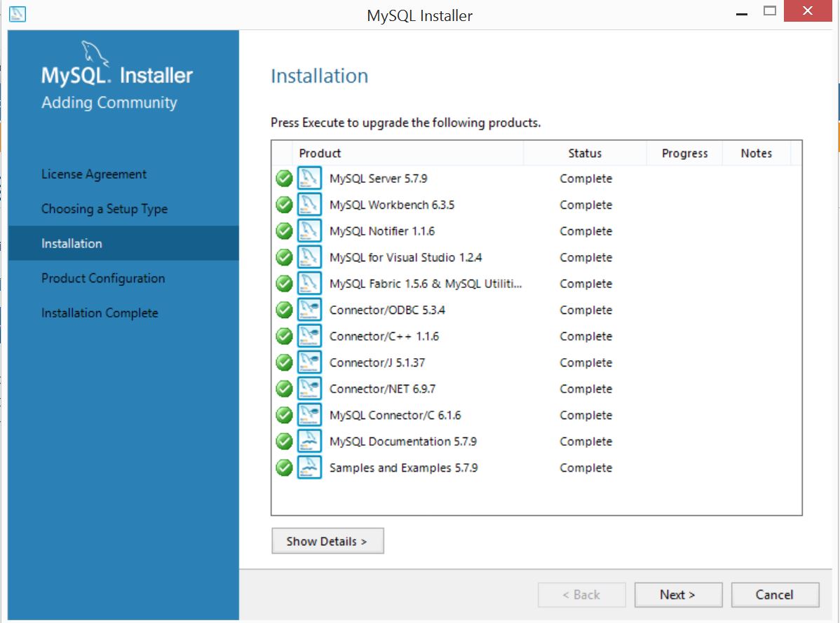The height and width of the screenshot is (623, 840).
Task: Click the MySQL Installer title bar app icon
Action: (17, 14)
